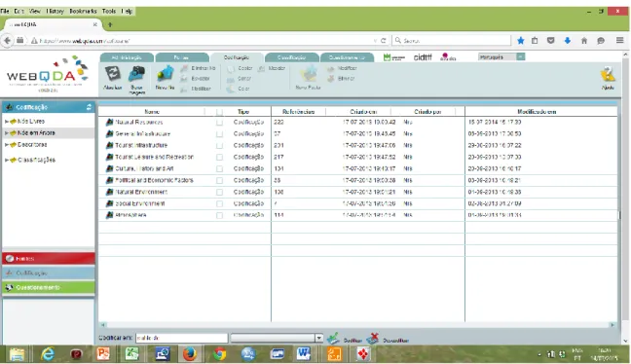631x364 pixels.
Task: Open the Firefox downloads arrow
Action: tap(568, 41)
